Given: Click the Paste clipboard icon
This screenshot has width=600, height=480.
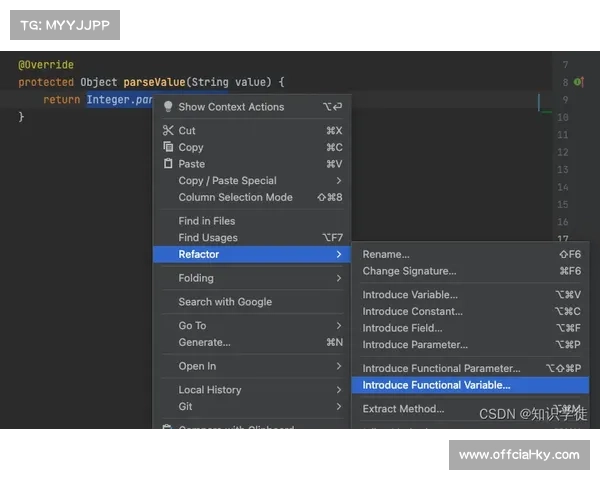Looking at the screenshot, I should [x=168, y=164].
